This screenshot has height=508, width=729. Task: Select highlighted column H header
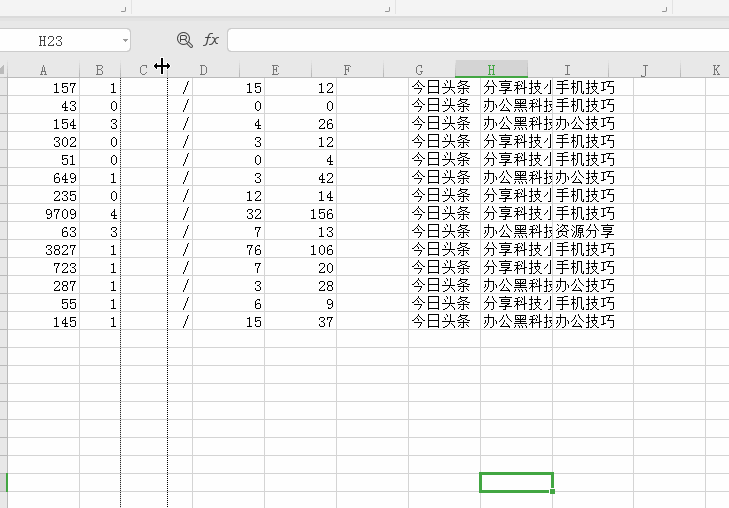click(491, 70)
